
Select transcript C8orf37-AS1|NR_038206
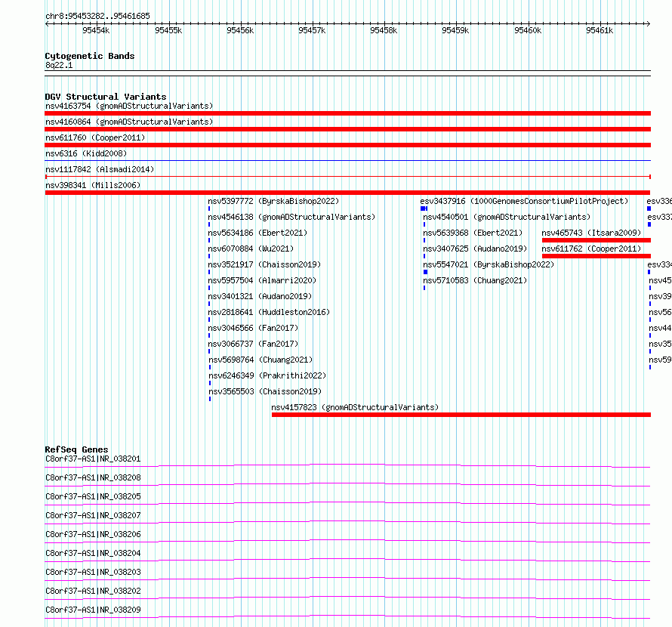(93, 534)
